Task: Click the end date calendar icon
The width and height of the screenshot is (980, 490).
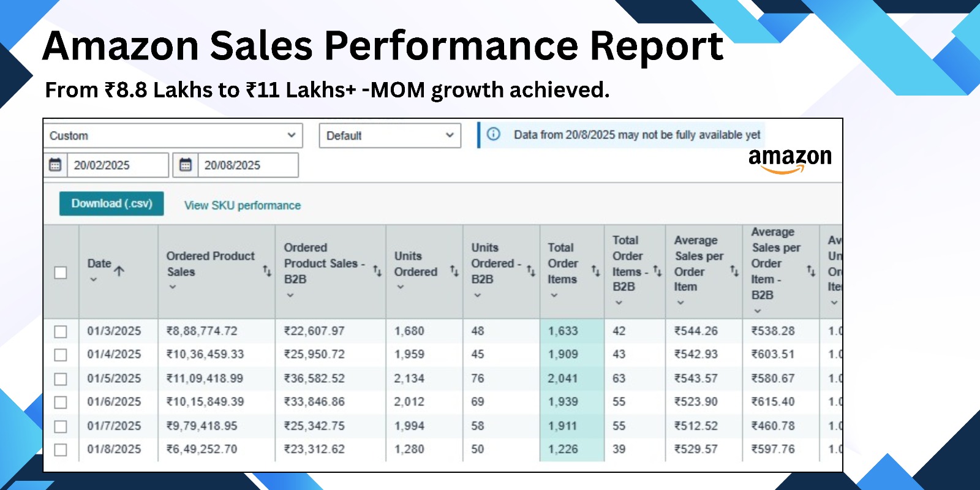Action: pos(186,165)
